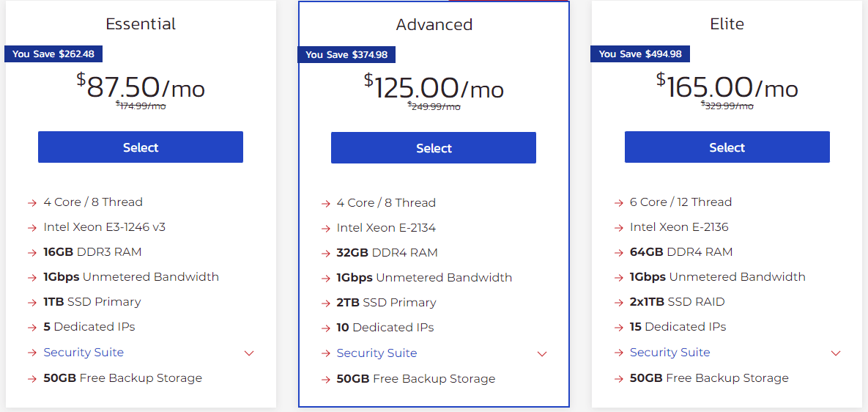This screenshot has height=412, width=868.
Task: Select the Advanced plan button
Action: pos(434,148)
